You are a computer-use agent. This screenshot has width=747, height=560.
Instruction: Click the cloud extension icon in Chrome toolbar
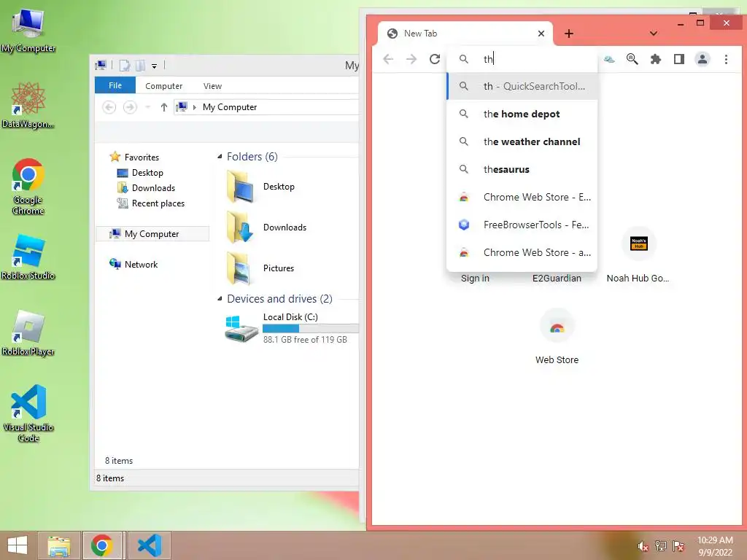coord(609,59)
